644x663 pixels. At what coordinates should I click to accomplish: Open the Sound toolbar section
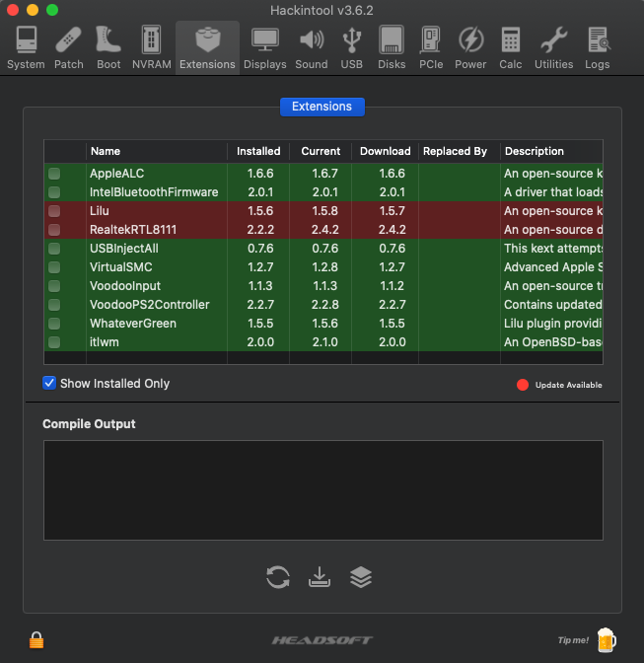pos(312,47)
